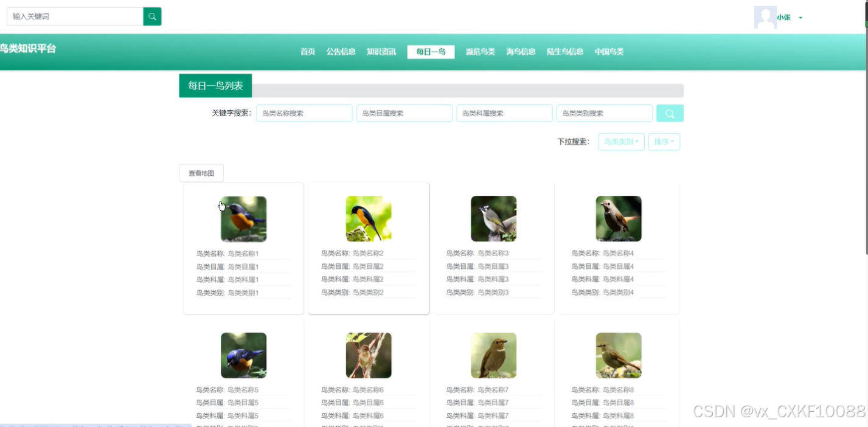This screenshot has width=868, height=427.
Task: Focus the 输入关键词 search field
Action: [75, 16]
